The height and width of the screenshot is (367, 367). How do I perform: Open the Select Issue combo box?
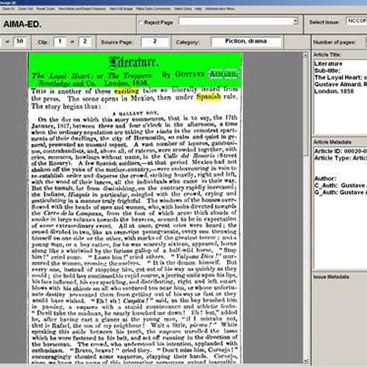click(357, 22)
